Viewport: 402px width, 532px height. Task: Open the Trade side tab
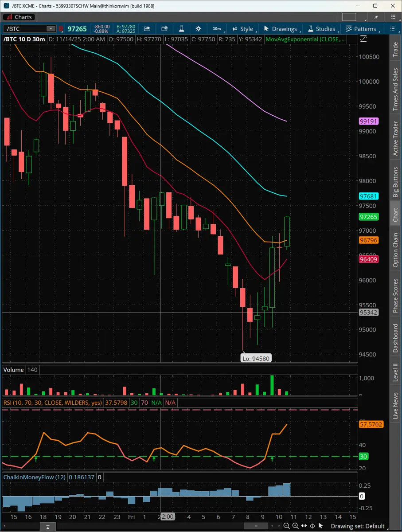click(395, 50)
